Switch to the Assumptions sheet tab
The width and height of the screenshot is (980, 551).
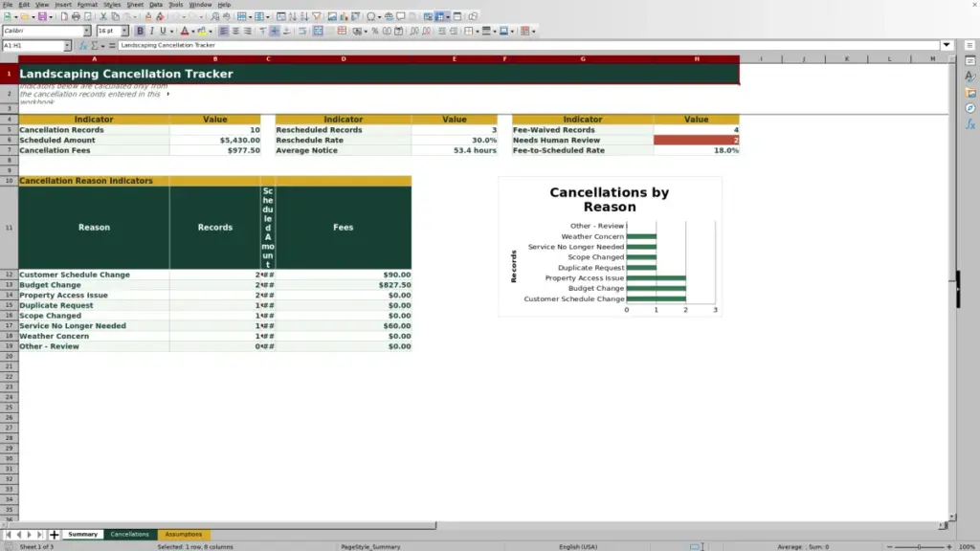(184, 535)
